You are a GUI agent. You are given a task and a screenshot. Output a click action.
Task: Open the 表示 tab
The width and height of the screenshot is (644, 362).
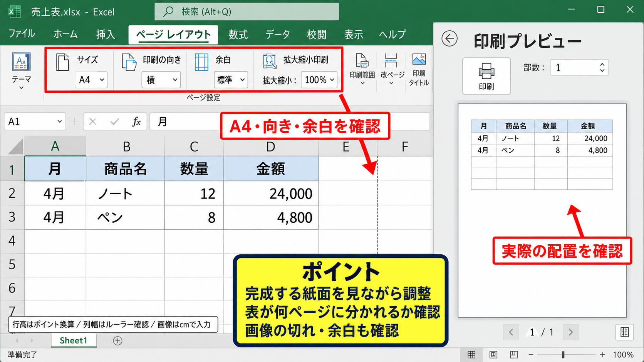354,34
